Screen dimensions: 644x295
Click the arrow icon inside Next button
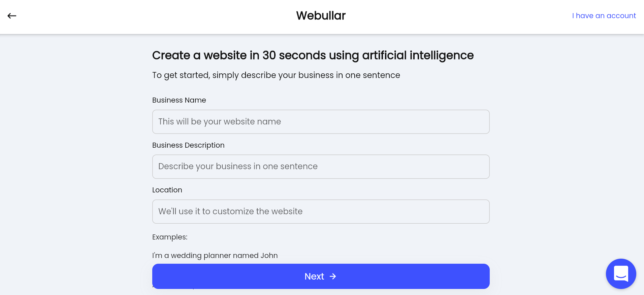[333, 276]
